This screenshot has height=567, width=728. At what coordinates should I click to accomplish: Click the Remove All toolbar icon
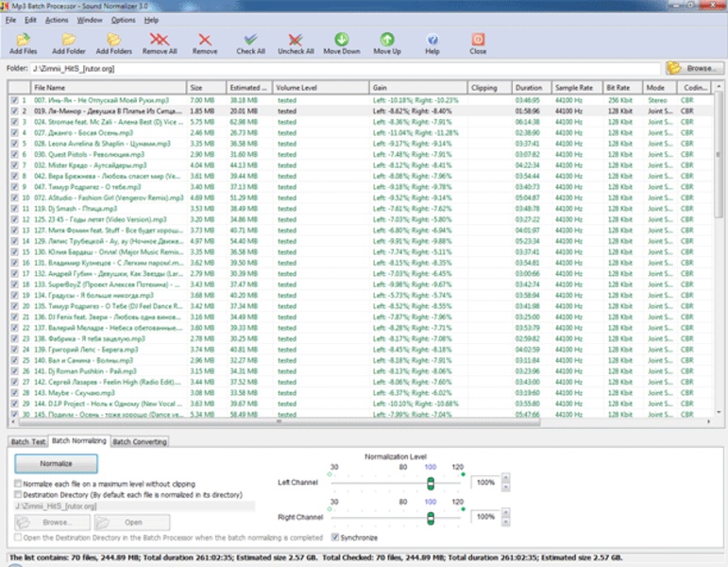[x=160, y=41]
